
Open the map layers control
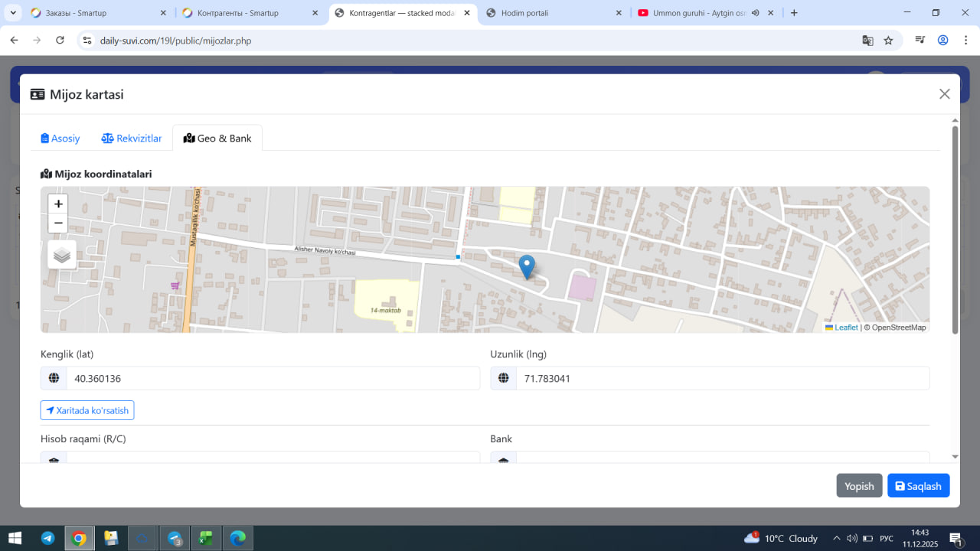[62, 255]
